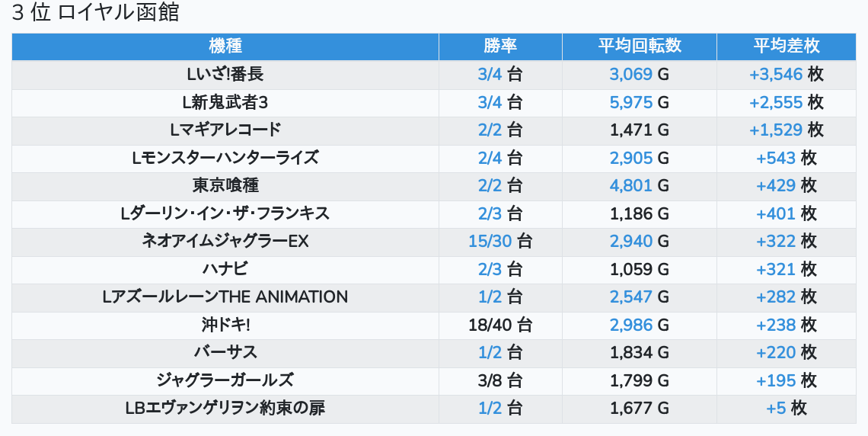Open Lダーリン・イン・ザ・フランキス entry
Viewport: 868px width, 436px height.
click(x=225, y=214)
